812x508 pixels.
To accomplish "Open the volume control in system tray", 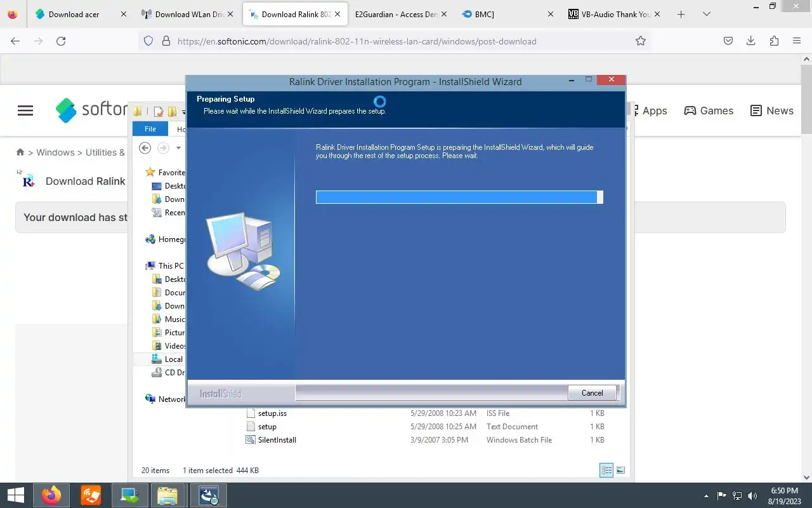I will (752, 496).
